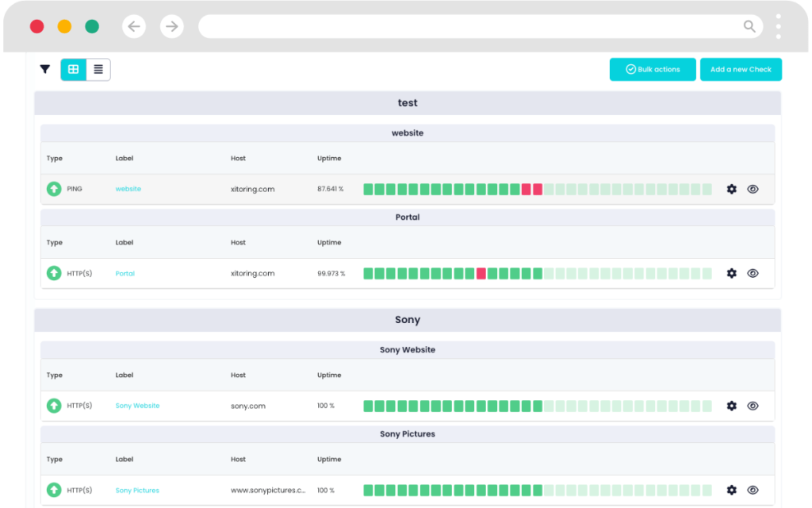Click a red segment in the website uptime bar

[527, 189]
